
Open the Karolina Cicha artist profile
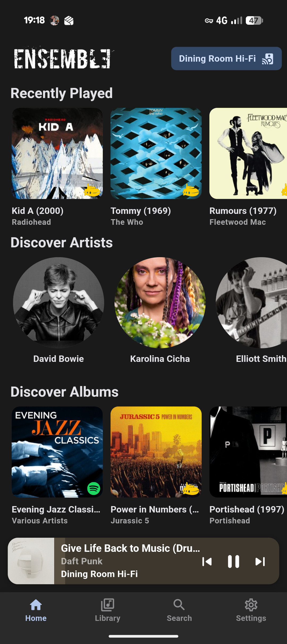click(x=160, y=303)
